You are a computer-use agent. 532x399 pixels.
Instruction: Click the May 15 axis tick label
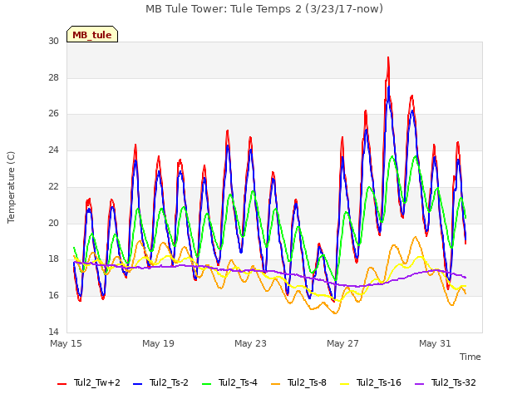(x=66, y=343)
